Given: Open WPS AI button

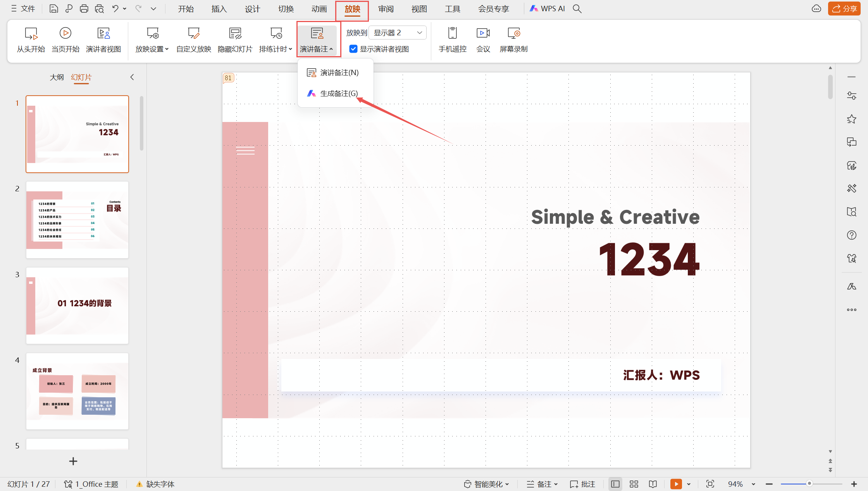Looking at the screenshot, I should (547, 9).
